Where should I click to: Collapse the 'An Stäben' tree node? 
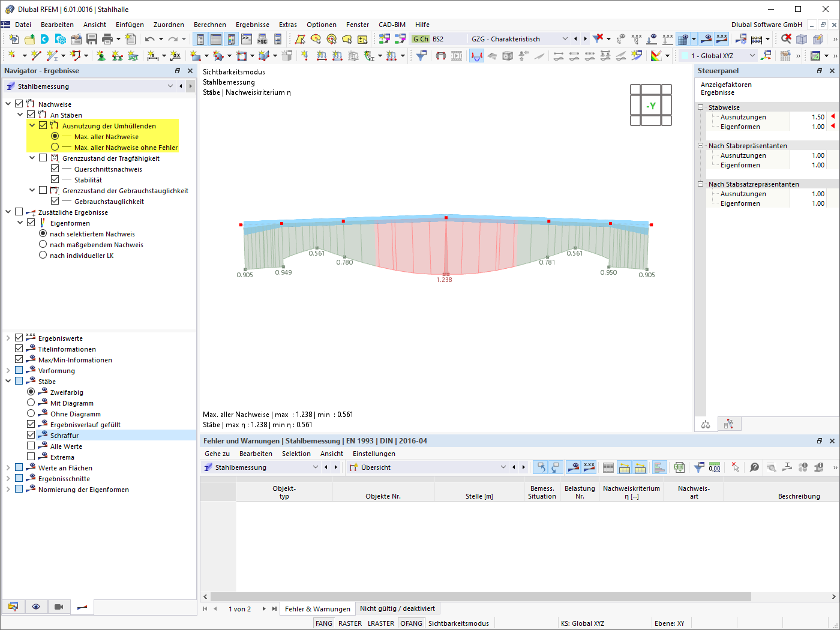(x=20, y=115)
